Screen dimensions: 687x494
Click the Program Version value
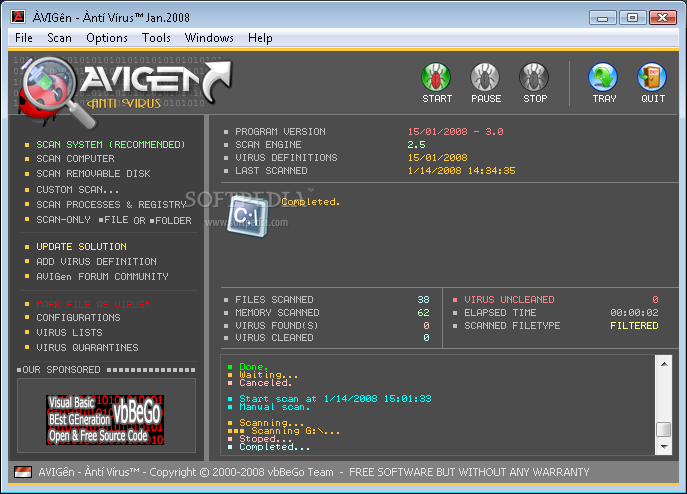tap(455, 131)
